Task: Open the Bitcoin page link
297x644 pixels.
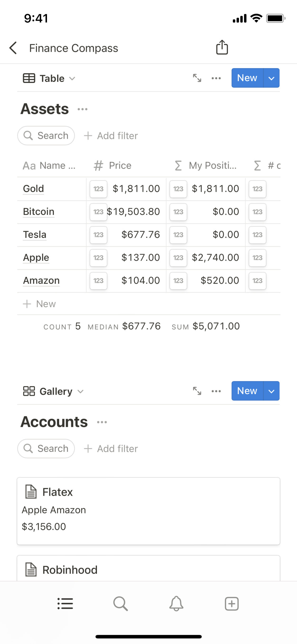Action: [x=39, y=212]
